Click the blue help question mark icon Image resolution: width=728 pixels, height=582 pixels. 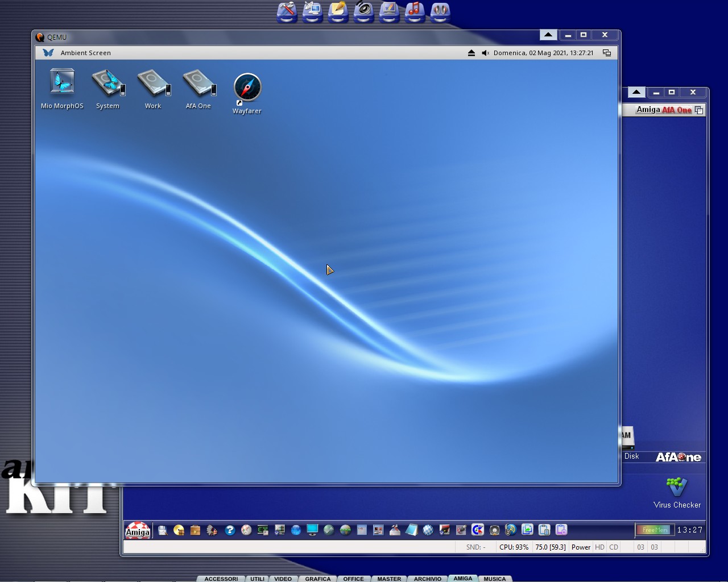point(230,530)
